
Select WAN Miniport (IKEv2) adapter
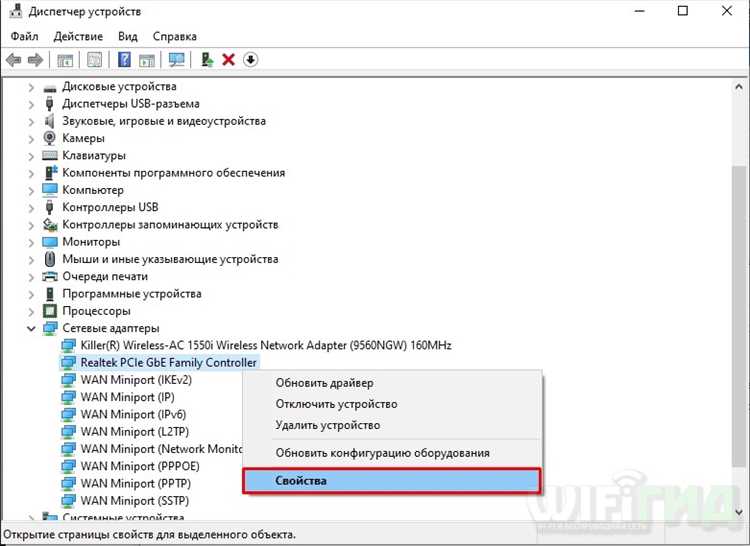point(136,380)
